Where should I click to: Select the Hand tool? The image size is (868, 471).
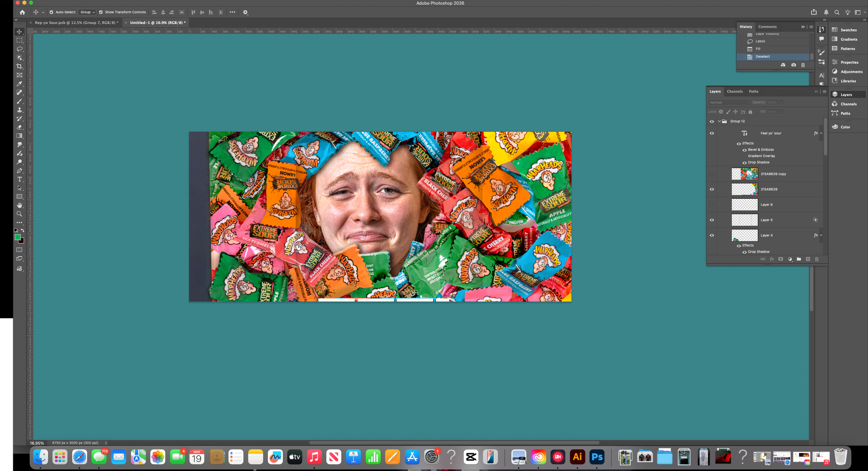[x=19, y=205]
